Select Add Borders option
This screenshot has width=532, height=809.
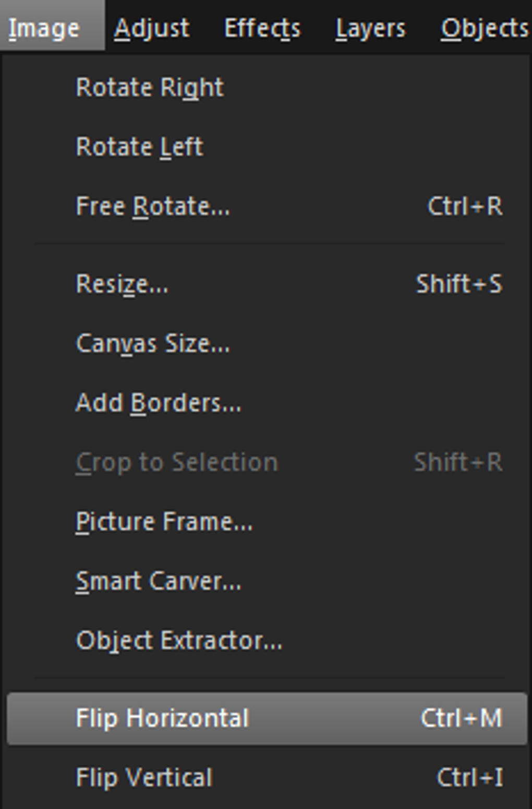click(x=158, y=403)
